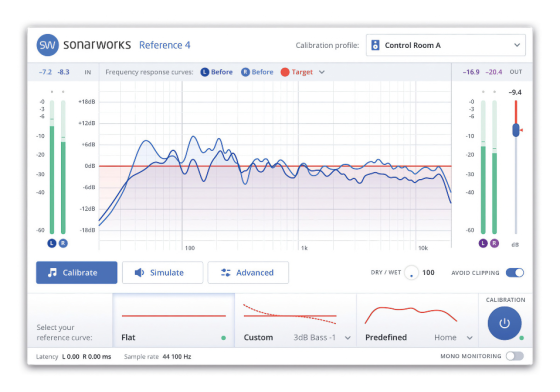The image size is (560, 392).
Task: Toggle the L Before curve indicator
Action: click(204, 72)
